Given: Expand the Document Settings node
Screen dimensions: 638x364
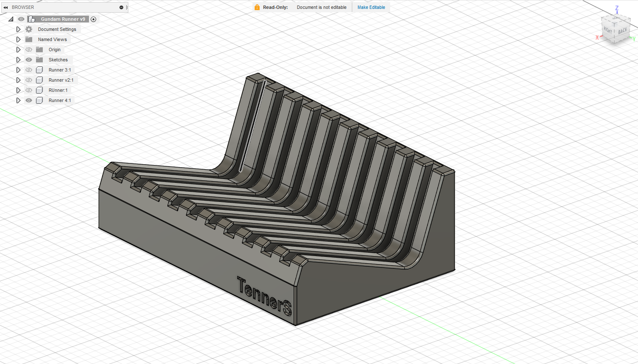Looking at the screenshot, I should coord(18,29).
